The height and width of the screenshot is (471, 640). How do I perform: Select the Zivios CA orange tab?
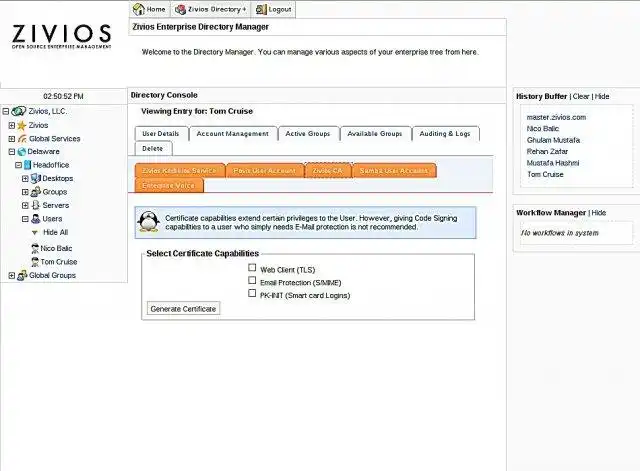click(328, 171)
